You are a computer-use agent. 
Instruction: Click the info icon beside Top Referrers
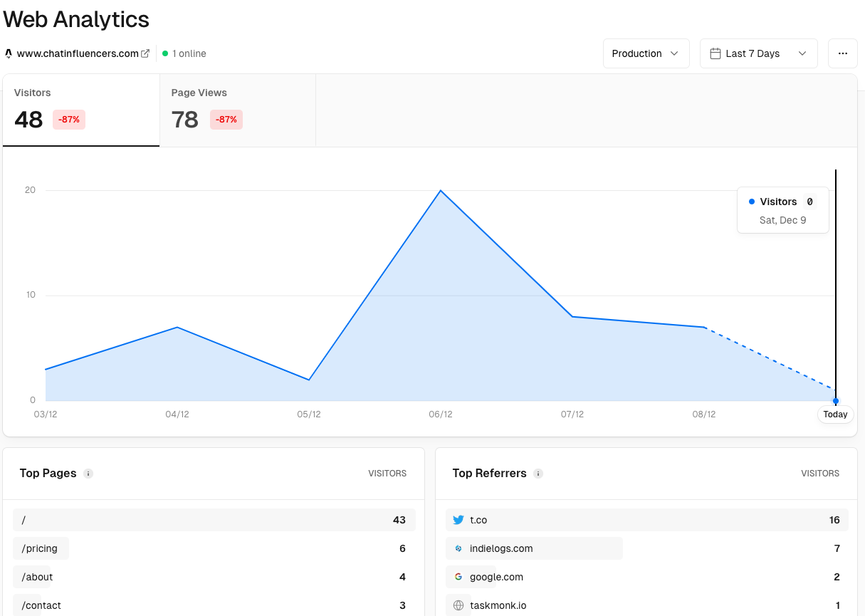point(538,474)
